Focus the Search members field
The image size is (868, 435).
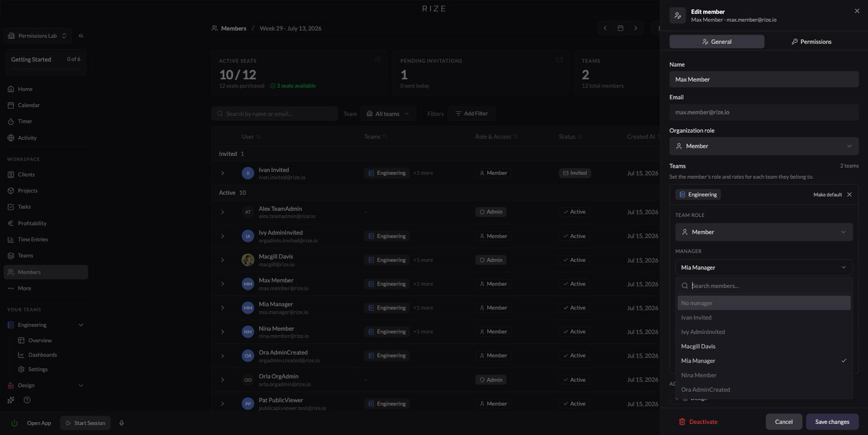(x=764, y=286)
